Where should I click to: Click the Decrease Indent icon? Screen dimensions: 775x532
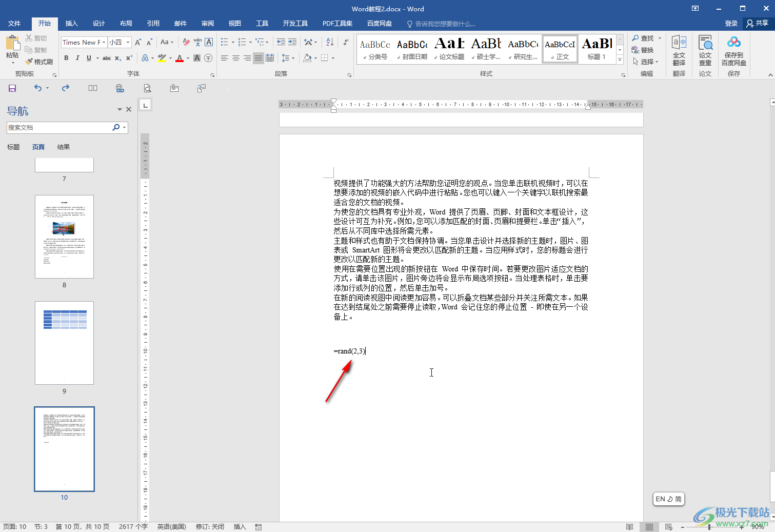pos(281,42)
